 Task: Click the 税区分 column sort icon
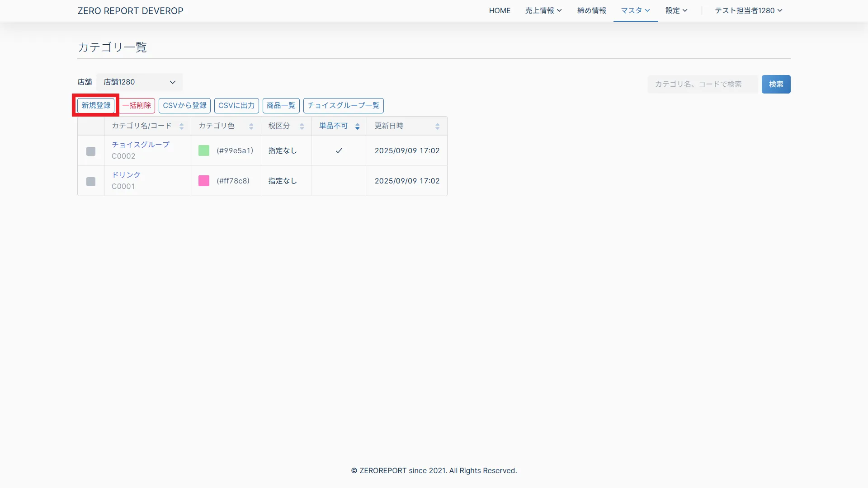tap(302, 127)
